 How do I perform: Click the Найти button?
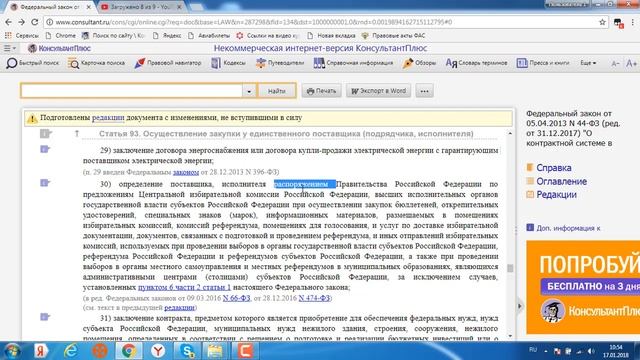coord(277,91)
